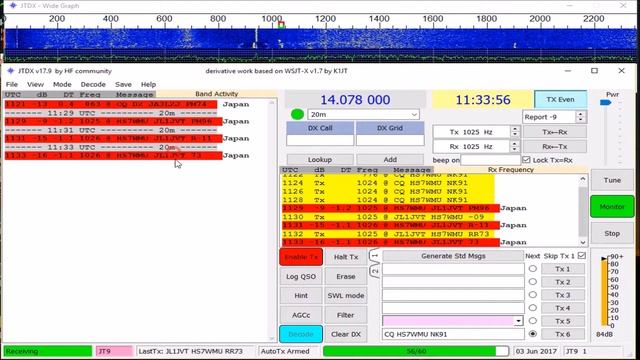Image resolution: width=640 pixels, height=360 pixels.
Task: Select the Next radio button for Tx 2
Action: point(533,282)
